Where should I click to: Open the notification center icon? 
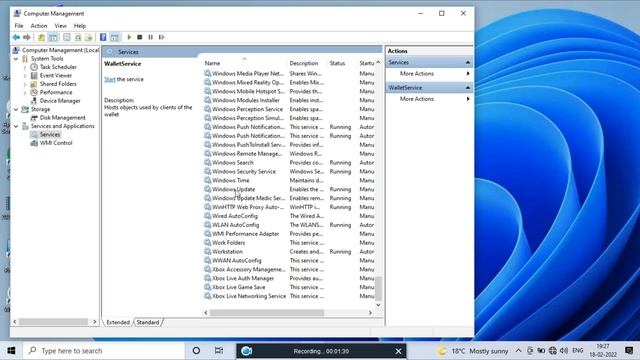[629, 351]
